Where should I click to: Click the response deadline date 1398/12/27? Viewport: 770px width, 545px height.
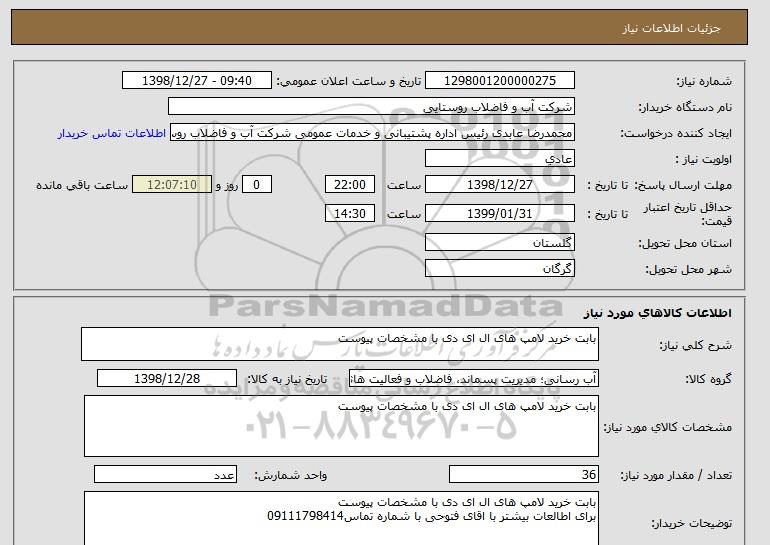pos(499,185)
